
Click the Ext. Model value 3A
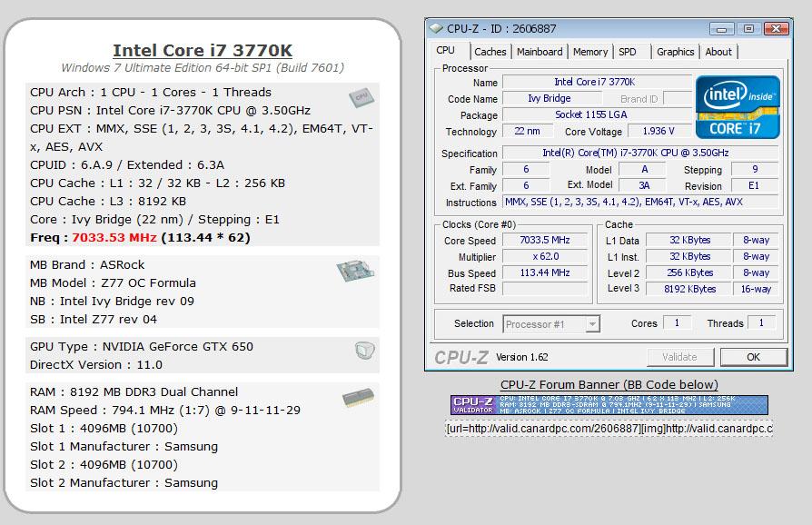coord(644,185)
